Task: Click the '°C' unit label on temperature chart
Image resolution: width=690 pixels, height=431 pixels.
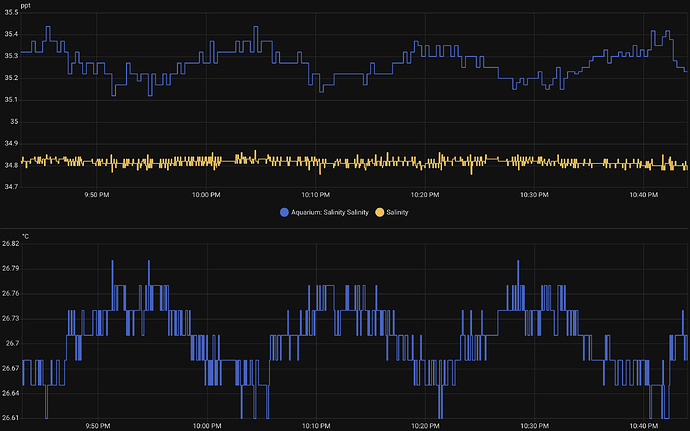Action: 26,236
